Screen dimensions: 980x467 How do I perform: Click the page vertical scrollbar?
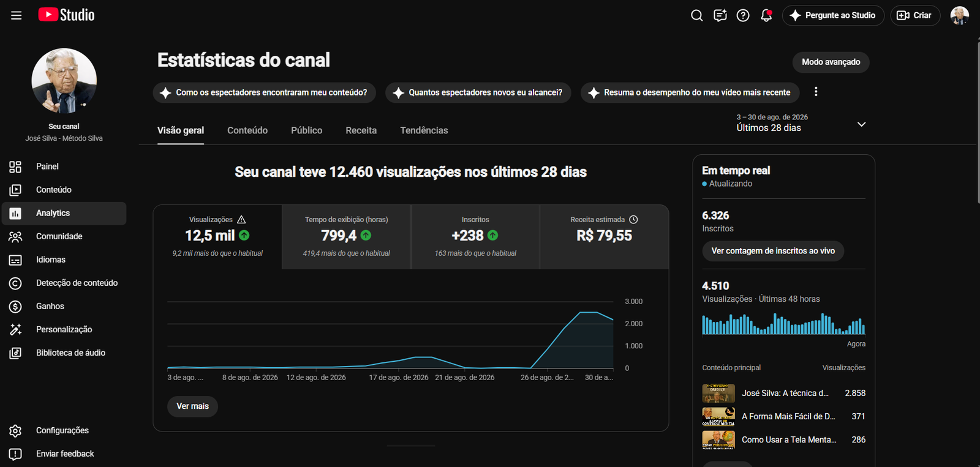[978, 122]
